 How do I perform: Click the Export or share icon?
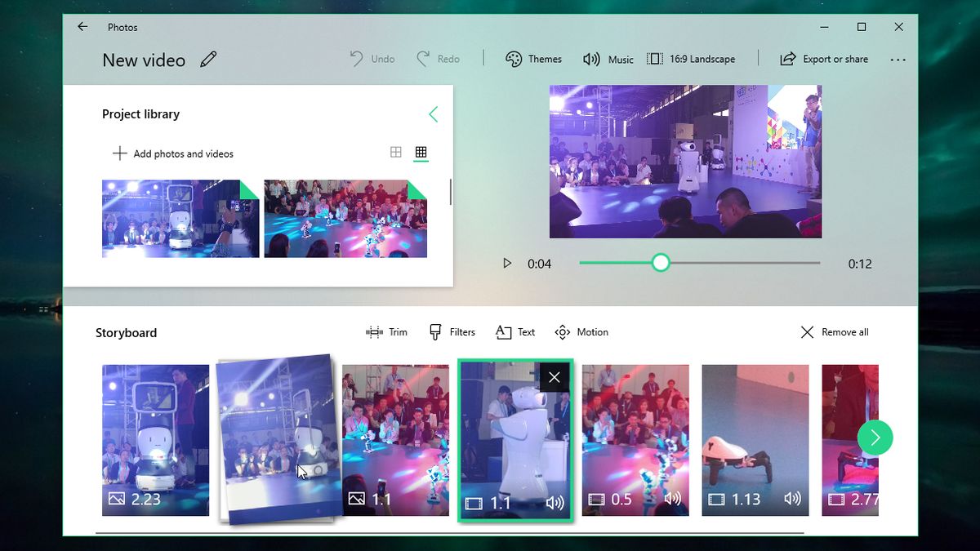(787, 59)
